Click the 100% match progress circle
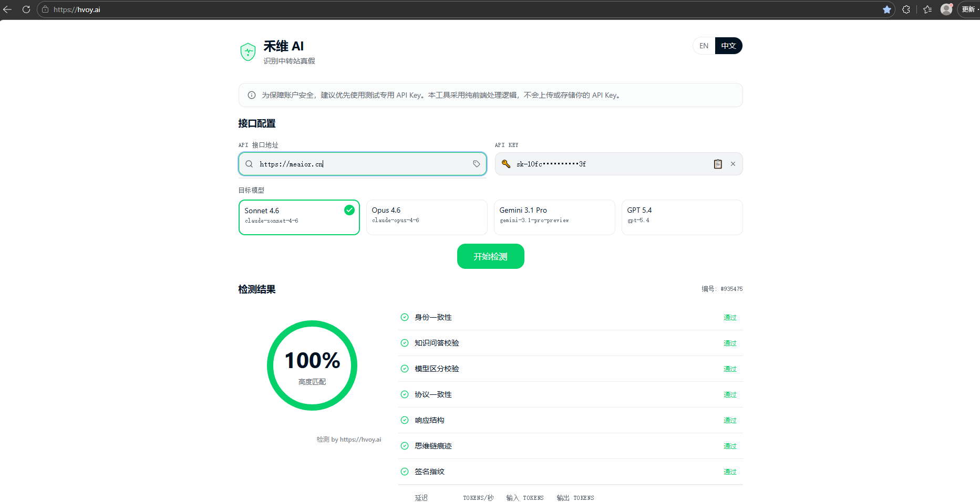 tap(312, 365)
